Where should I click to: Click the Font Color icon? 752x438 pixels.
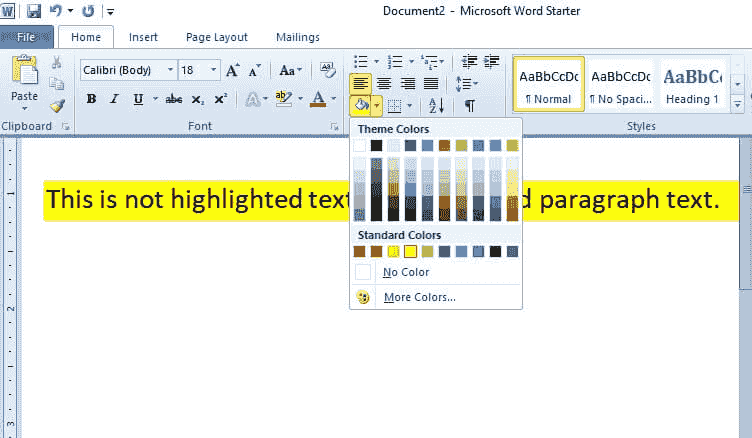318,99
